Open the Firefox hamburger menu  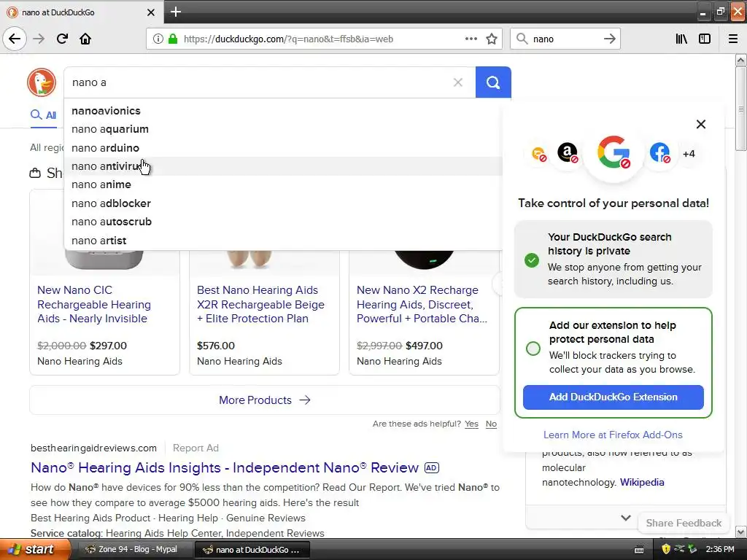(x=733, y=39)
